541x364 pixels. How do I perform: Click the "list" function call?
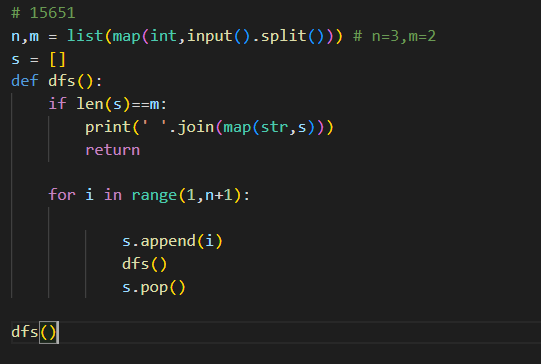(85, 36)
